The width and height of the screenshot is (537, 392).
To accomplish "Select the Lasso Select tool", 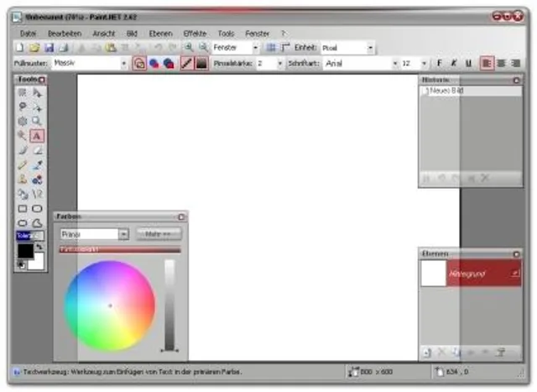I will click(x=23, y=107).
